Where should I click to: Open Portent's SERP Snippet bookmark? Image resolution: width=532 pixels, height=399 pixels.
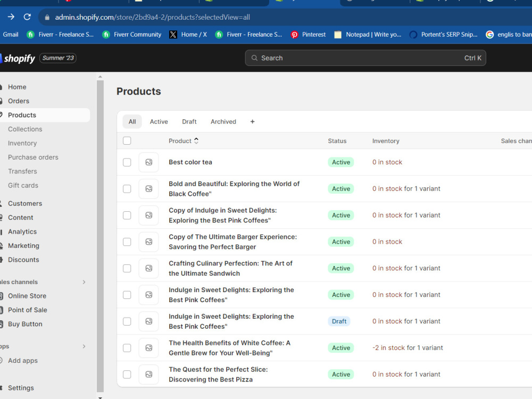(444, 34)
